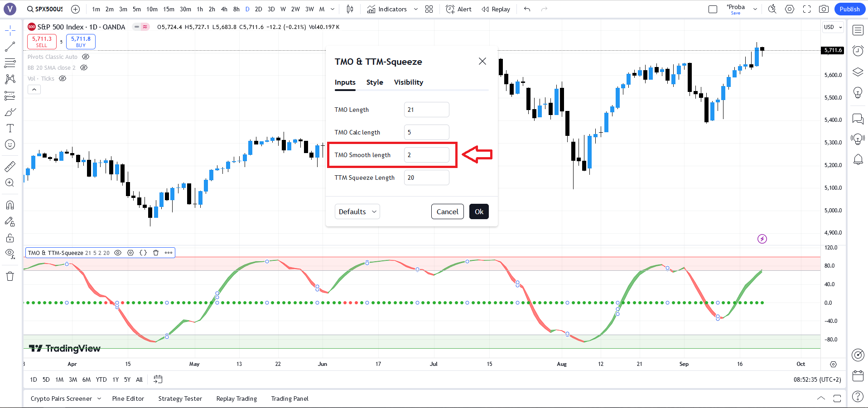Image resolution: width=868 pixels, height=408 pixels.
Task: Open the emoji icons tool
Action: [10, 144]
